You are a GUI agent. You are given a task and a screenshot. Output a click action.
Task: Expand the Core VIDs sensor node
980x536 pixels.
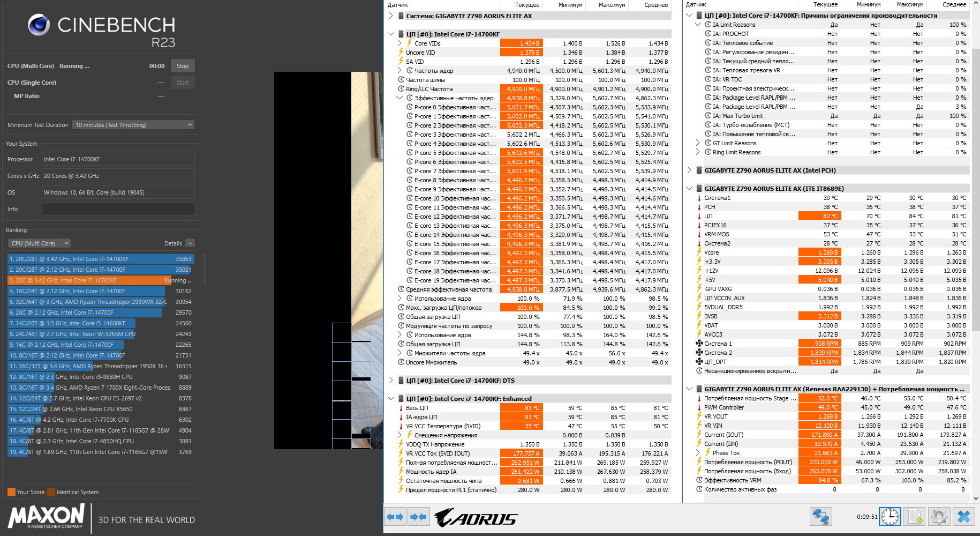pos(400,43)
